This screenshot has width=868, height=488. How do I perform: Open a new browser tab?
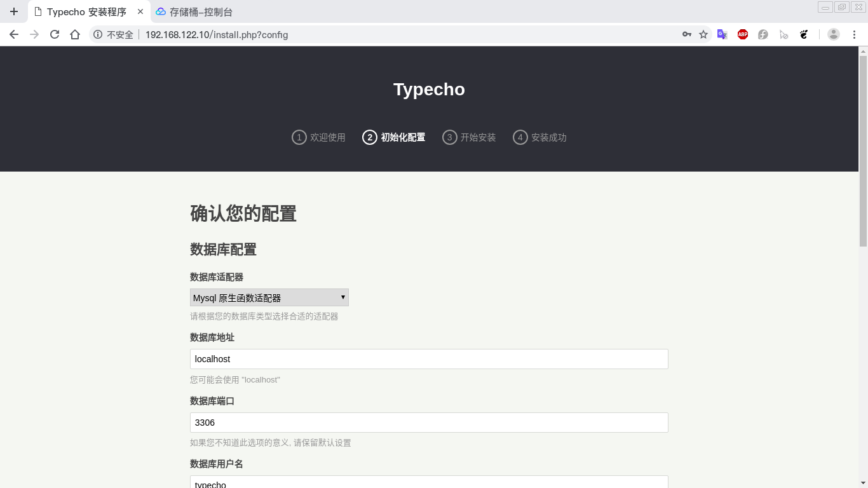coord(14,11)
